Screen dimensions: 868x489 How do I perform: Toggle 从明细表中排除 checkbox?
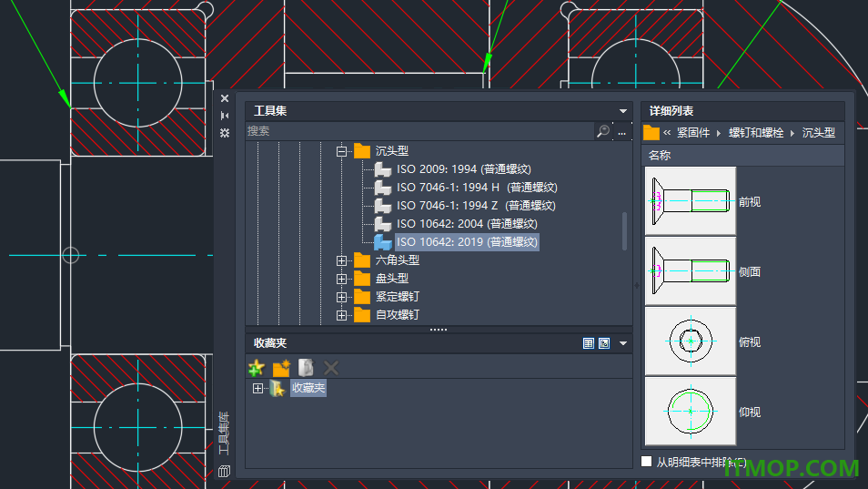pyautogui.click(x=647, y=462)
